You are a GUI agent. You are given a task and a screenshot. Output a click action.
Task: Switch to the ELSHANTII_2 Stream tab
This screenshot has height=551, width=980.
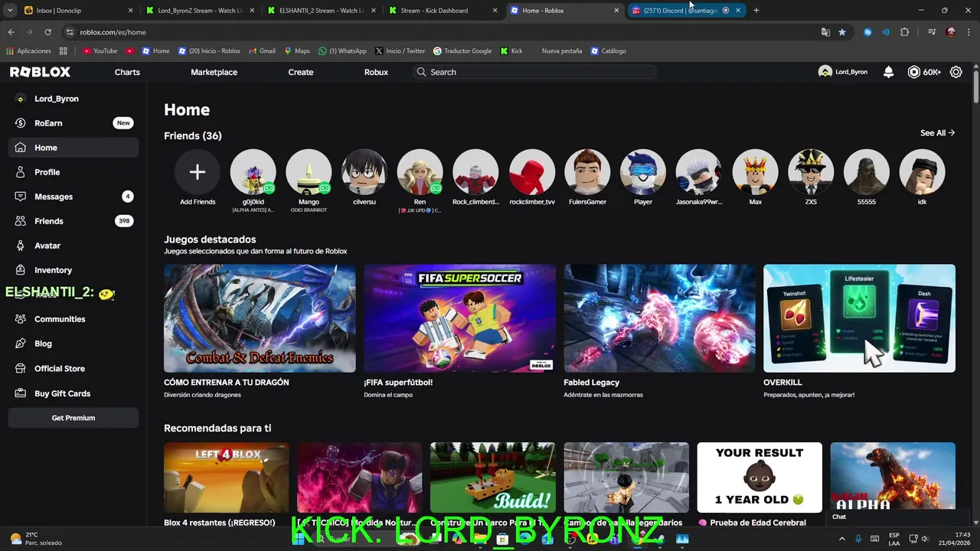click(x=323, y=11)
